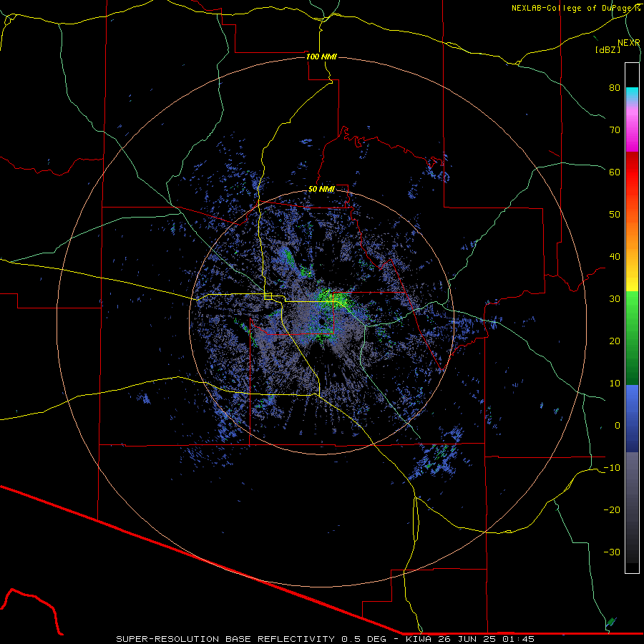Click the 'KIWA' radar site identifier
The height and width of the screenshot is (644, 644).
coord(418,639)
